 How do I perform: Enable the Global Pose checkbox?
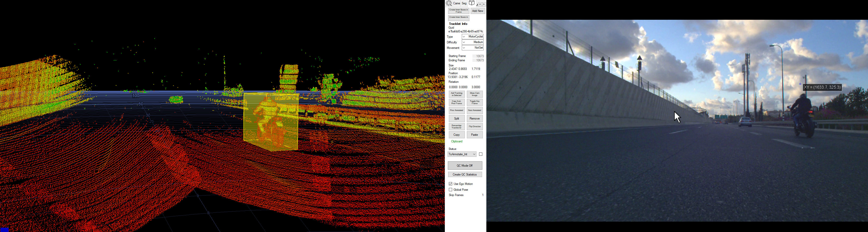coord(451,190)
